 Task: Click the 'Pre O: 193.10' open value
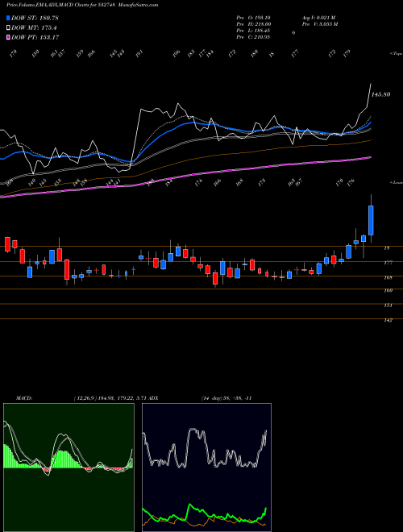(x=253, y=18)
